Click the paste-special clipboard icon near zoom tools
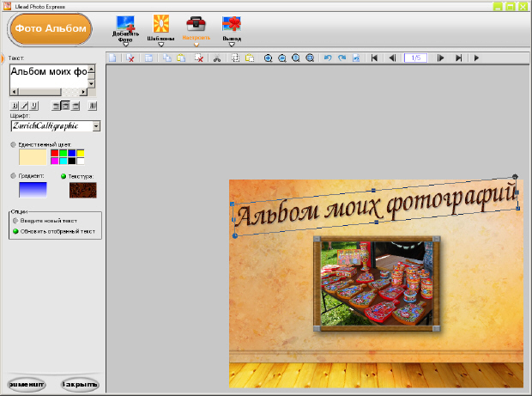Viewport: 532px width, 396px height. (x=250, y=58)
